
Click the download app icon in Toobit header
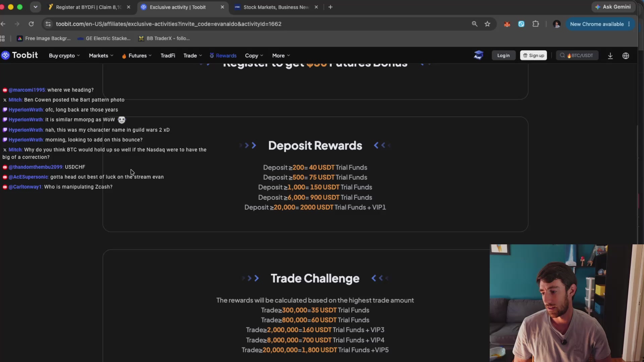[610, 56]
